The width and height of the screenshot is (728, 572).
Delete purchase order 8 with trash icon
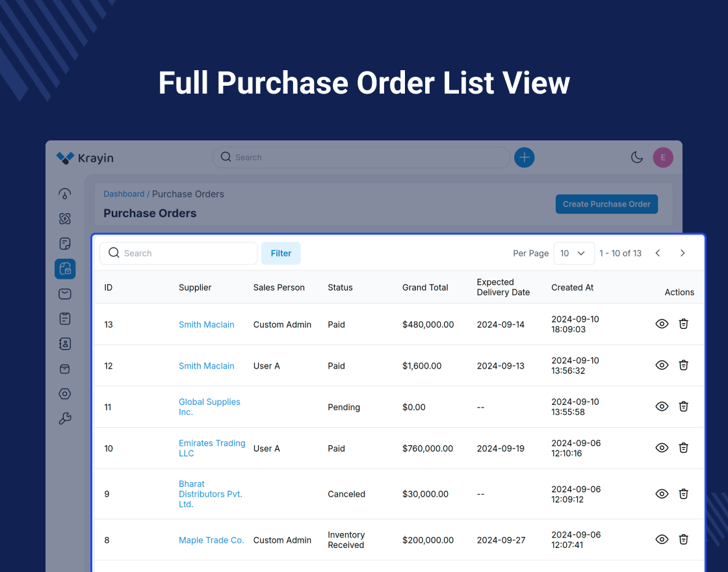pyautogui.click(x=683, y=539)
